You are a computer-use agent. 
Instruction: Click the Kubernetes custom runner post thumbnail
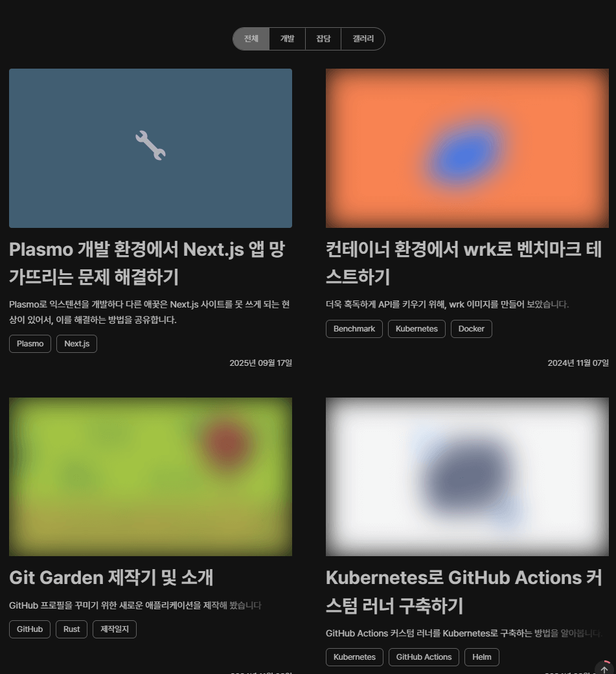pyautogui.click(x=467, y=477)
